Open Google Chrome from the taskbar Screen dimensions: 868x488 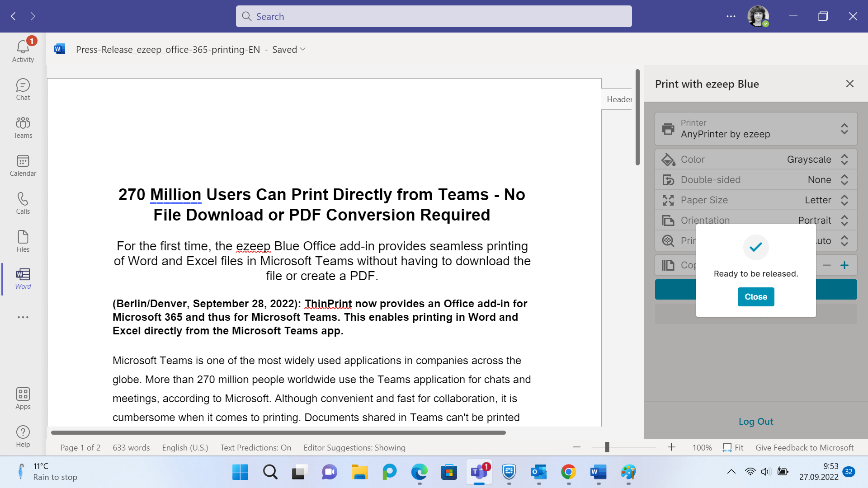(x=568, y=472)
